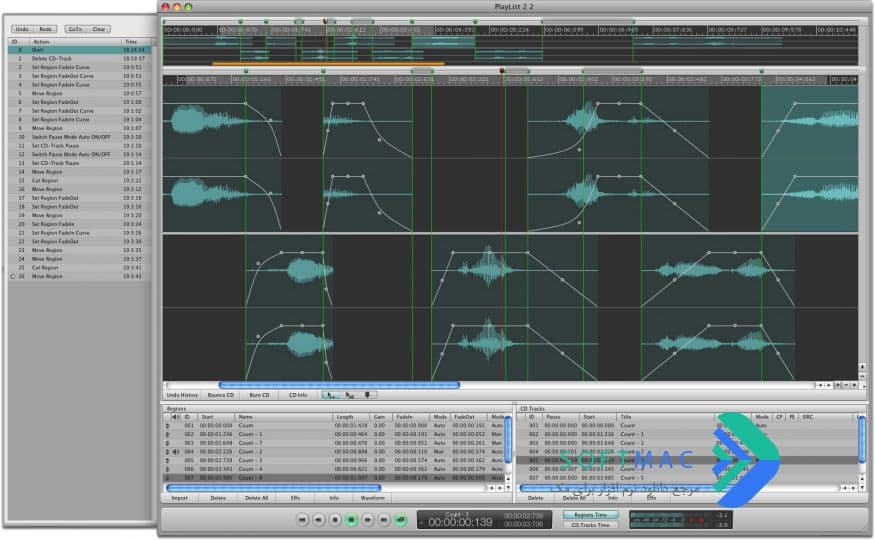The image size is (875, 540).
Task: Click Delete below the Regions list
Action: (218, 498)
